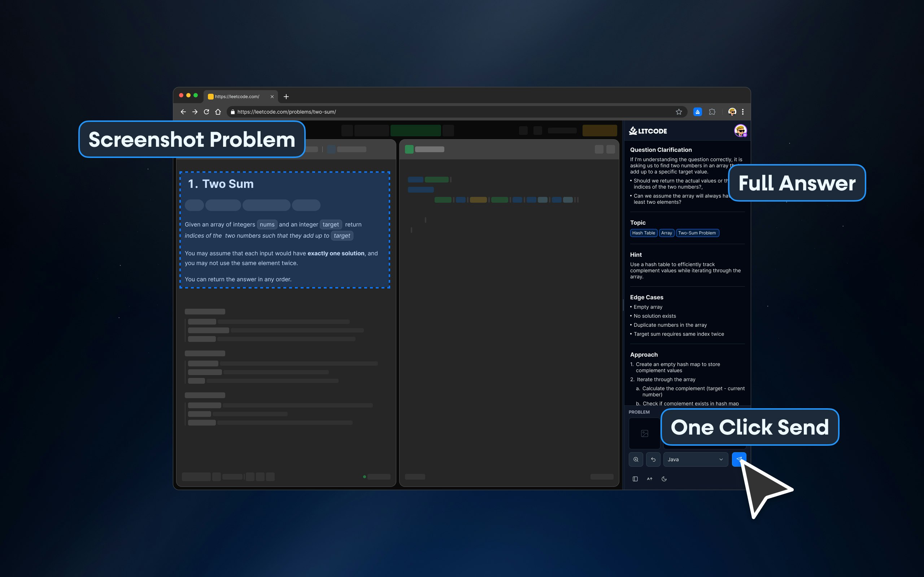
Task: Open a new browser tab
Action: click(286, 97)
